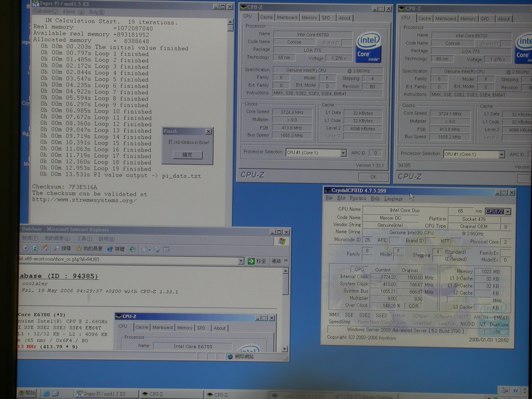Click the Start button on the taskbar
The width and height of the screenshot is (532, 399).
(27, 393)
